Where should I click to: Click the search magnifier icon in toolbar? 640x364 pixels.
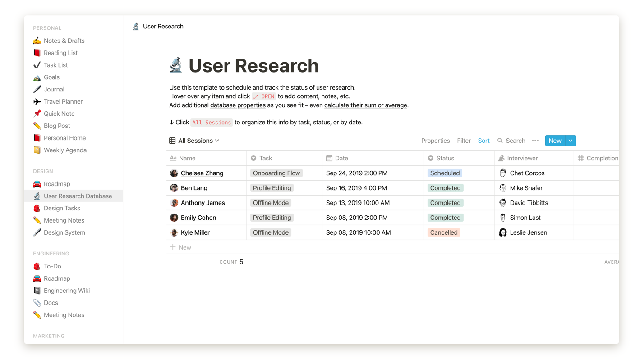[500, 141]
